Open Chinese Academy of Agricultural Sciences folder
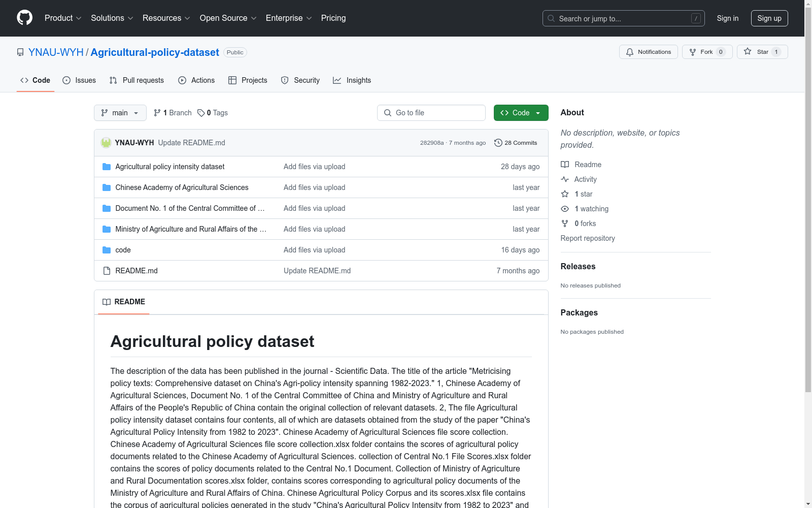The height and width of the screenshot is (508, 812). [182, 187]
